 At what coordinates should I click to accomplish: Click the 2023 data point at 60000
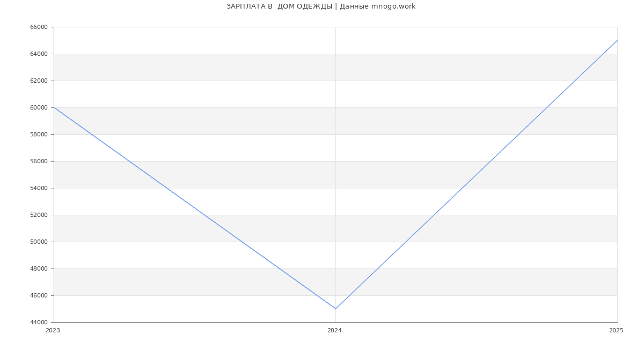(x=54, y=107)
